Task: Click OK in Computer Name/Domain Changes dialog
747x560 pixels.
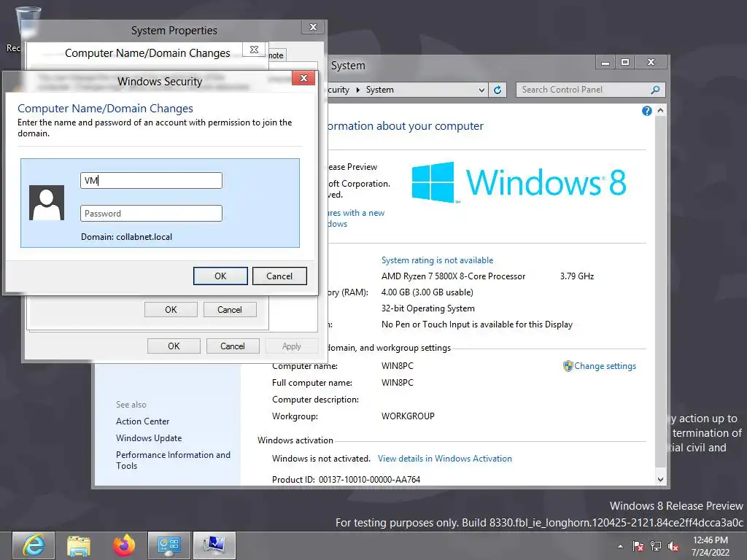Action: coord(171,309)
